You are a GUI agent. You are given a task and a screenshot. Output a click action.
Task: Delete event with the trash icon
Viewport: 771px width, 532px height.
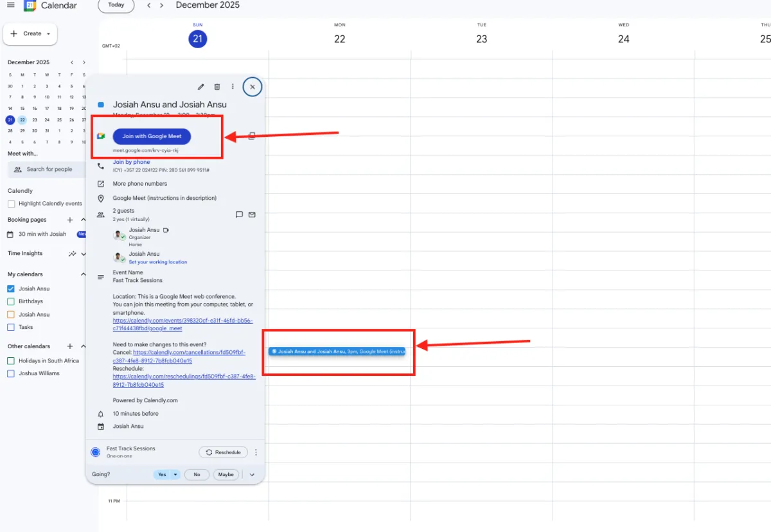click(x=217, y=87)
